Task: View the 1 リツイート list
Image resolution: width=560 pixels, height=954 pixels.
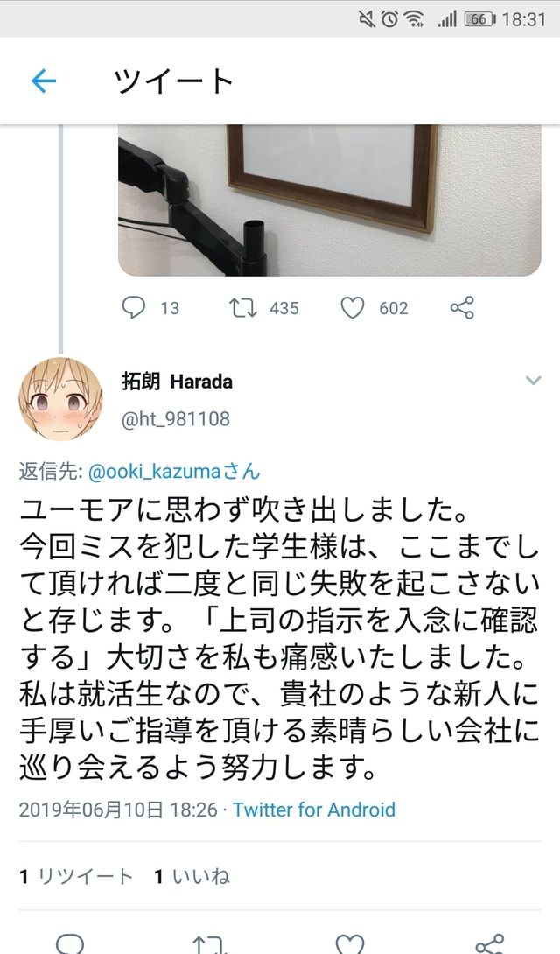Action: pos(76,877)
